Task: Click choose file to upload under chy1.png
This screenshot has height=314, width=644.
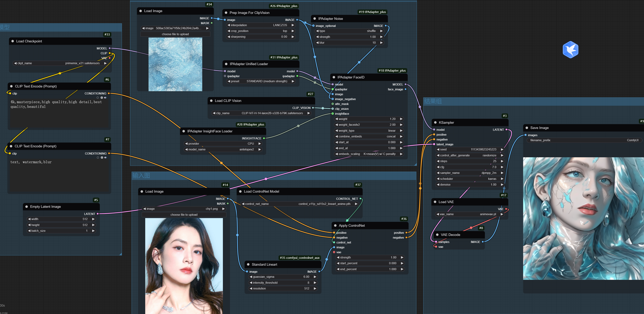Action: (184, 215)
